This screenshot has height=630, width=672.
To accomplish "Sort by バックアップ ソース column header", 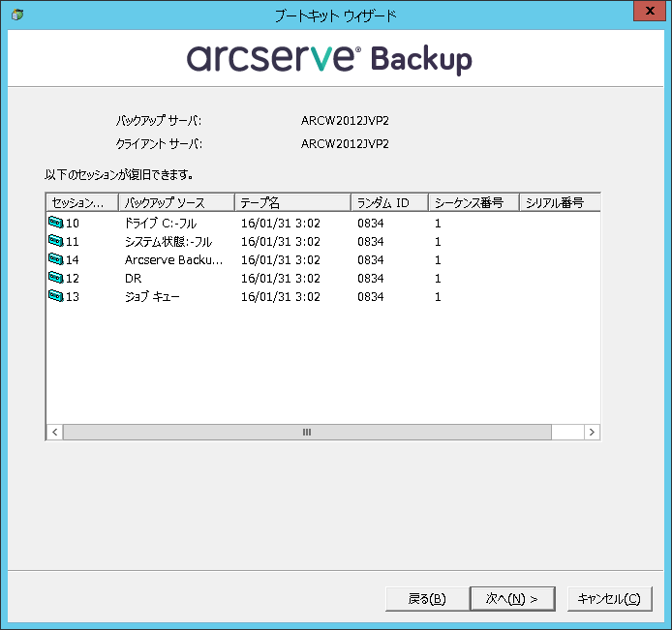I will pyautogui.click(x=176, y=202).
